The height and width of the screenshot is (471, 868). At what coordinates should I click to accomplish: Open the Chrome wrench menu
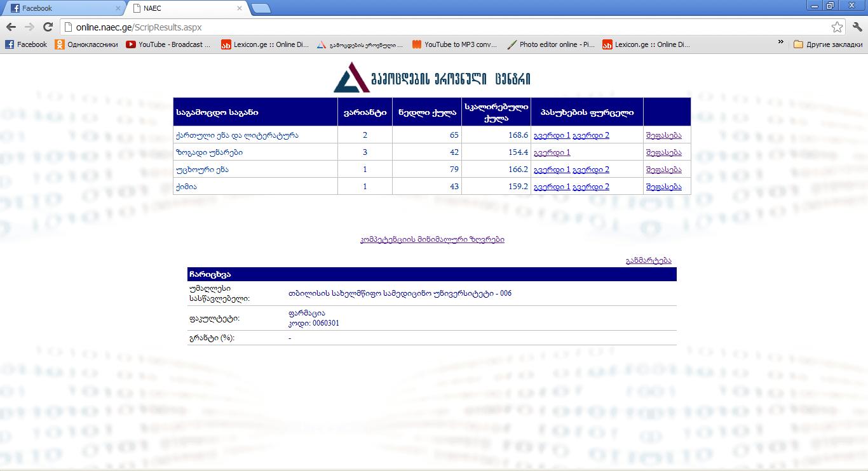tap(857, 27)
